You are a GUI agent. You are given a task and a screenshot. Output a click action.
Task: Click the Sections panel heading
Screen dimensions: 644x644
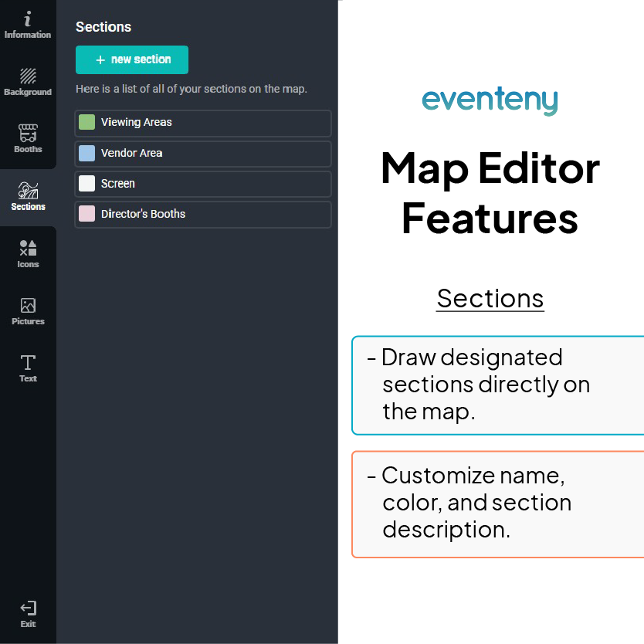point(103,27)
